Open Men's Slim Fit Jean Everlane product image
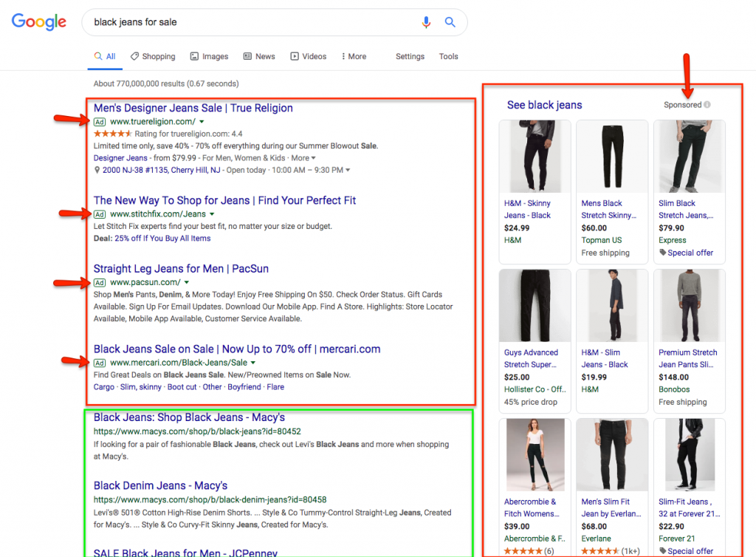Image resolution: width=756 pixels, height=557 pixels. 612,455
